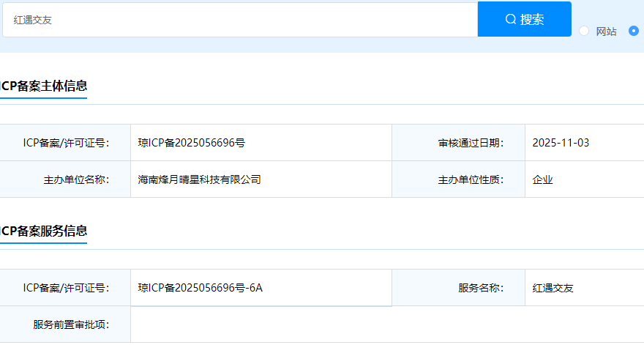Click the value 企业

tap(542, 179)
